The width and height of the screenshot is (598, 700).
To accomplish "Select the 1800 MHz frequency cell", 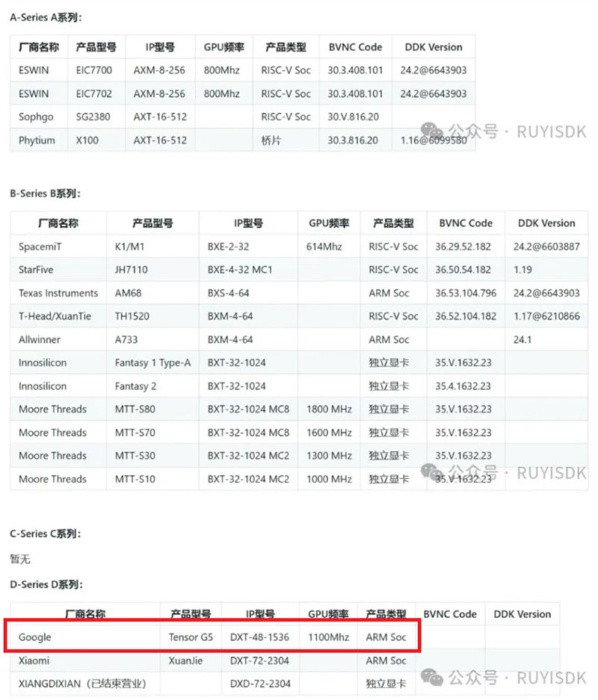I will coord(329,409).
